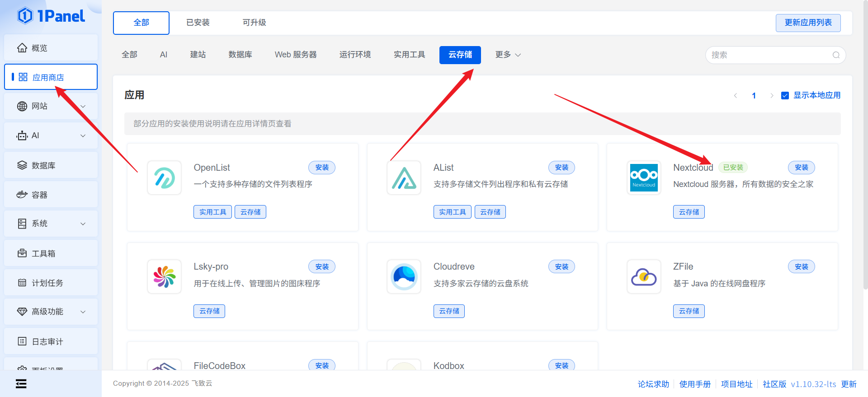Viewport: 868px width, 397px height.
Task: Toggle the 显示本地应用 checkbox
Action: pos(785,96)
